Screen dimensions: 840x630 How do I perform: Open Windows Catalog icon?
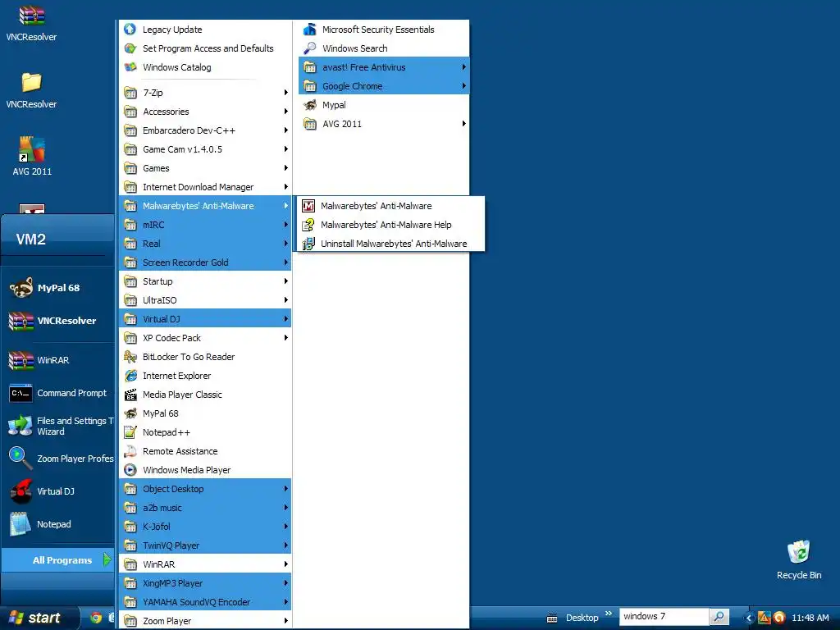130,67
